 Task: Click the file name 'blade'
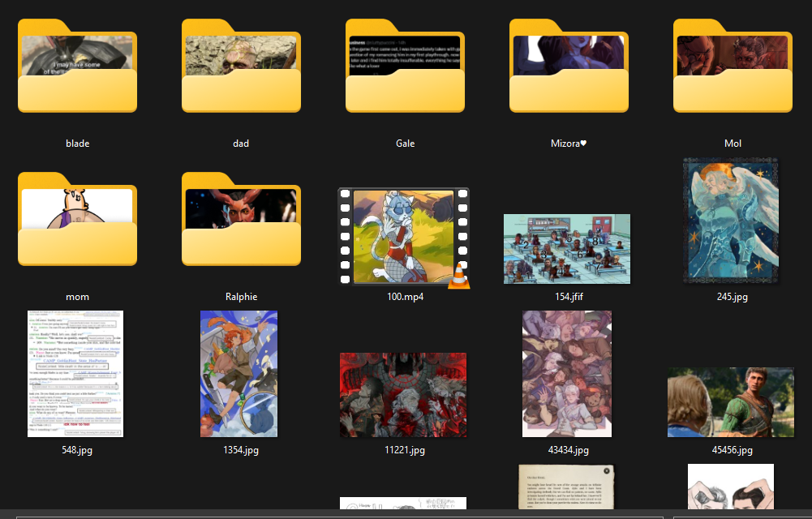(78, 144)
